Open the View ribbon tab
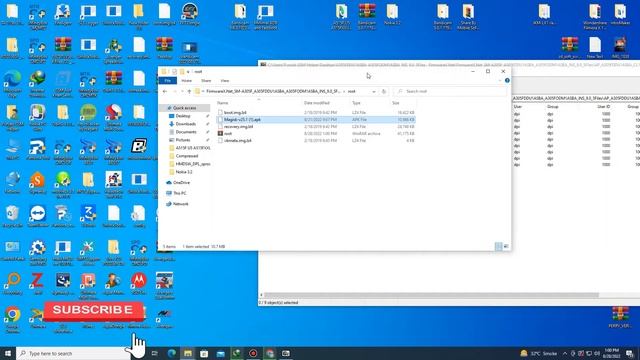Screen dimensions: 640x360 coord(224,80)
